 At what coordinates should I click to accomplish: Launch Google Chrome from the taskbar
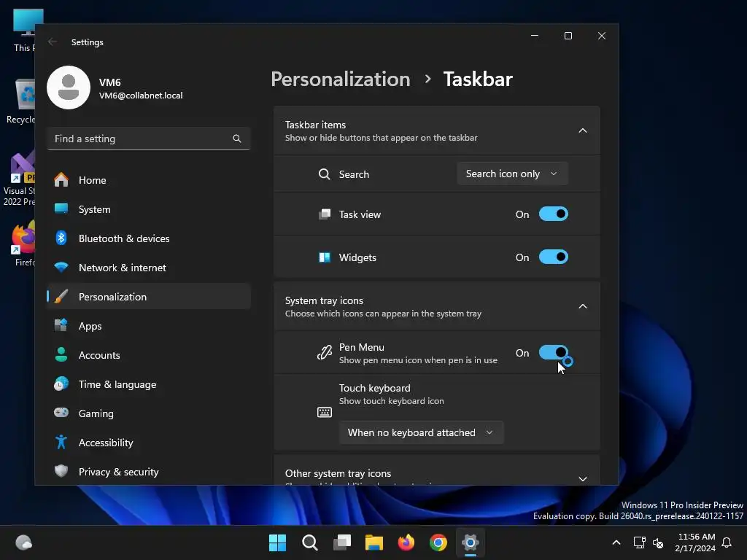coord(438,542)
